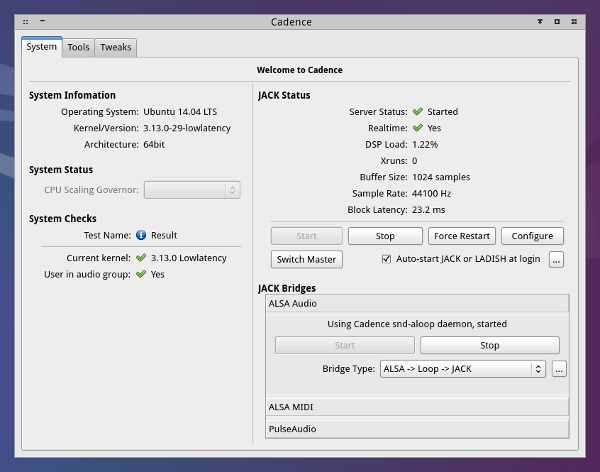
Task: Maximize the Cadence window
Action: [x=557, y=22]
